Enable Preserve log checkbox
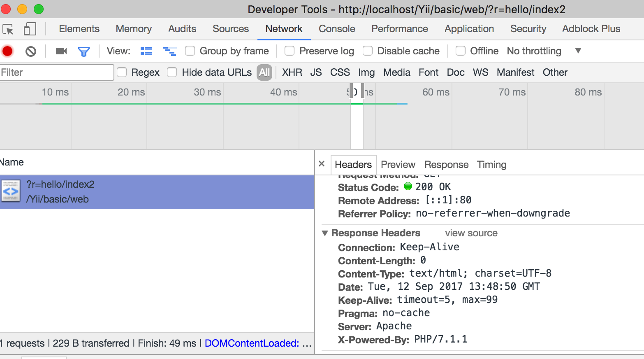 [x=290, y=51]
